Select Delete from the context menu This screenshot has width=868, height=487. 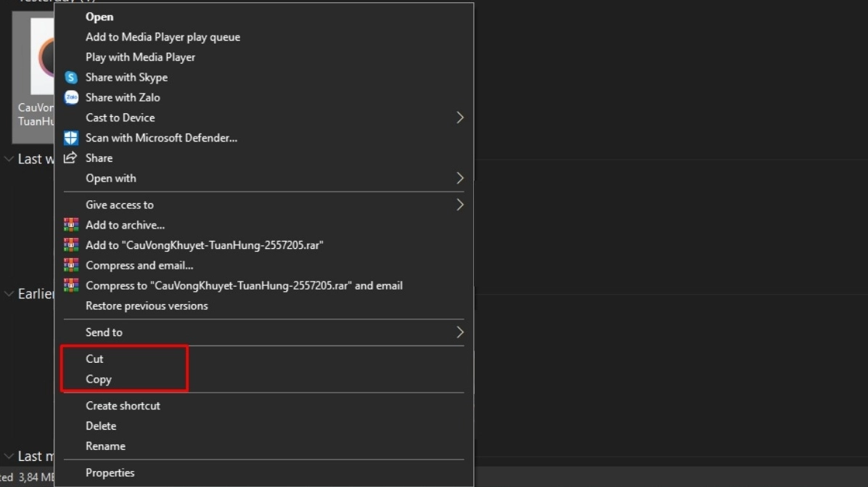[x=263, y=425]
